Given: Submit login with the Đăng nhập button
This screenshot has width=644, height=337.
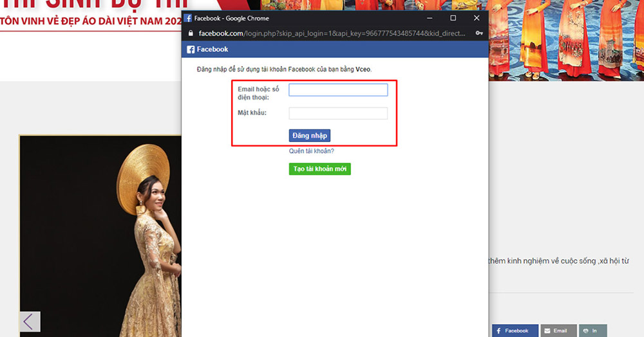Looking at the screenshot, I should pyautogui.click(x=310, y=136).
